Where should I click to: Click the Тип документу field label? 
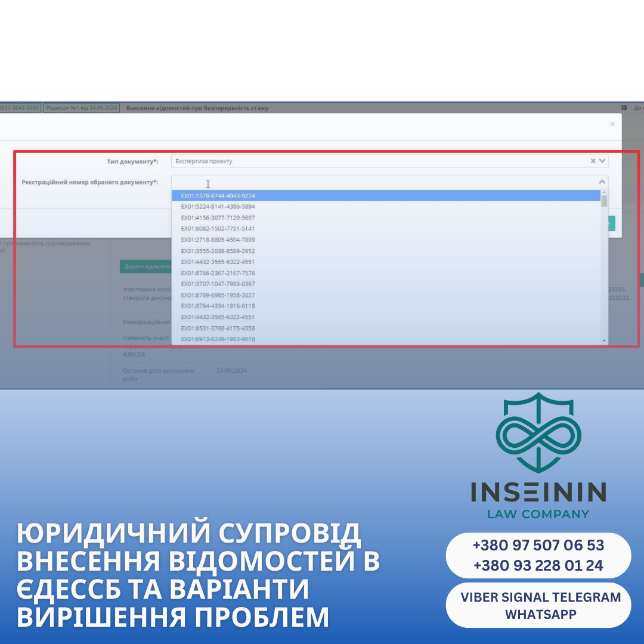132,162
